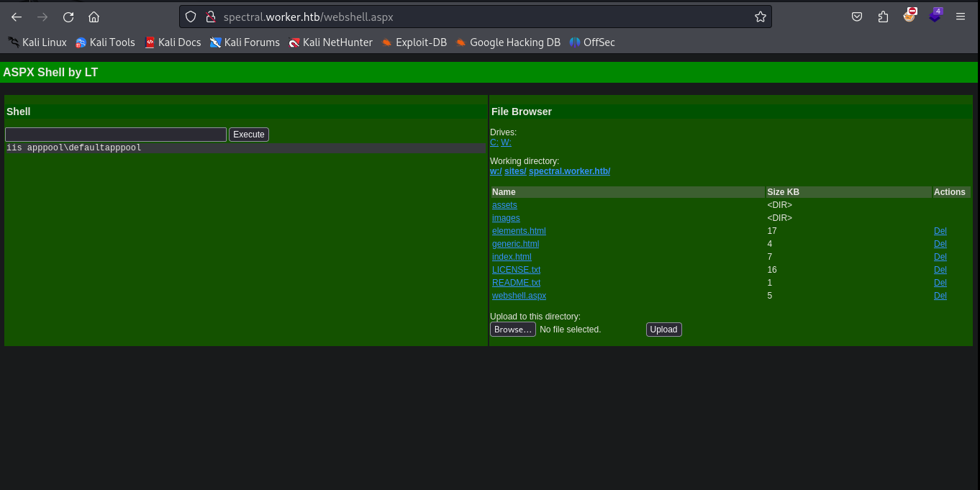The width and height of the screenshot is (980, 490).
Task: Delete index.html with its Del link
Action: [x=940, y=257]
